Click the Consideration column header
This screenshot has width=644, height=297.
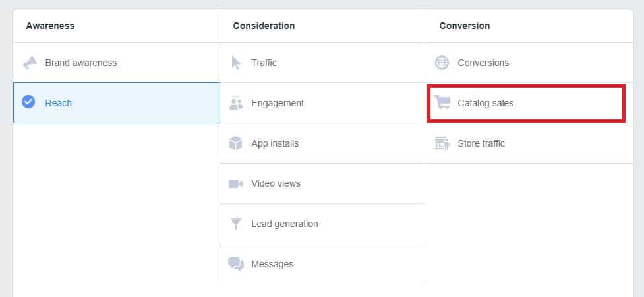[x=264, y=26]
